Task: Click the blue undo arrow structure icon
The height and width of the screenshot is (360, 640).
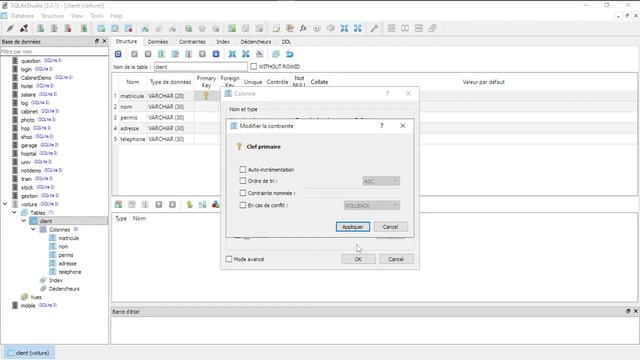Action: [289, 54]
